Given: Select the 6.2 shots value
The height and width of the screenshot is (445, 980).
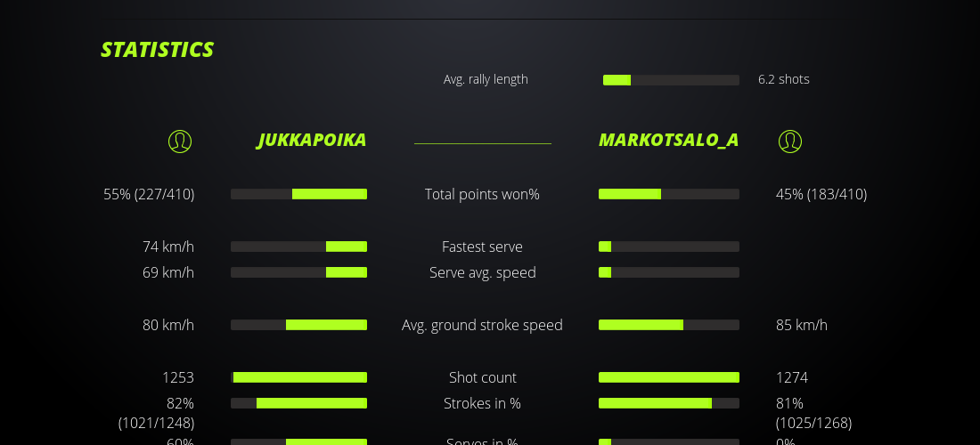Looking at the screenshot, I should [x=783, y=79].
